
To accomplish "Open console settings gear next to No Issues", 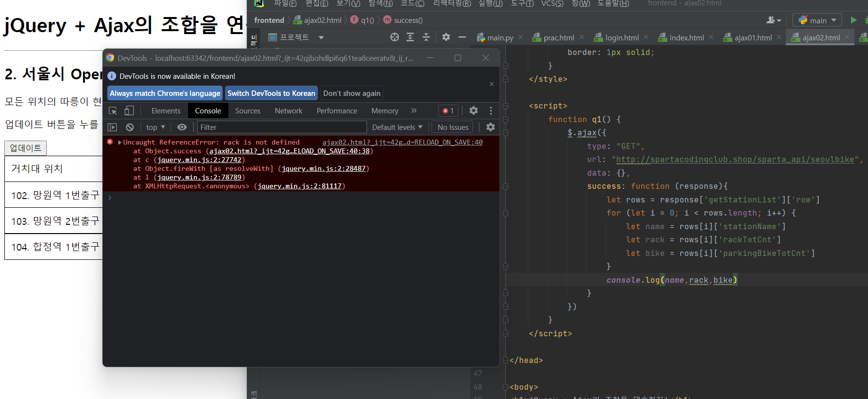I will coord(490,127).
